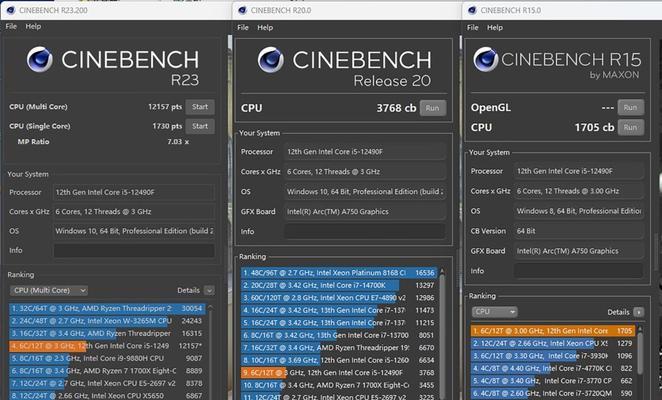Select the Threadripper 6670 row in R20
The height and width of the screenshot is (400, 662).
coord(339,348)
